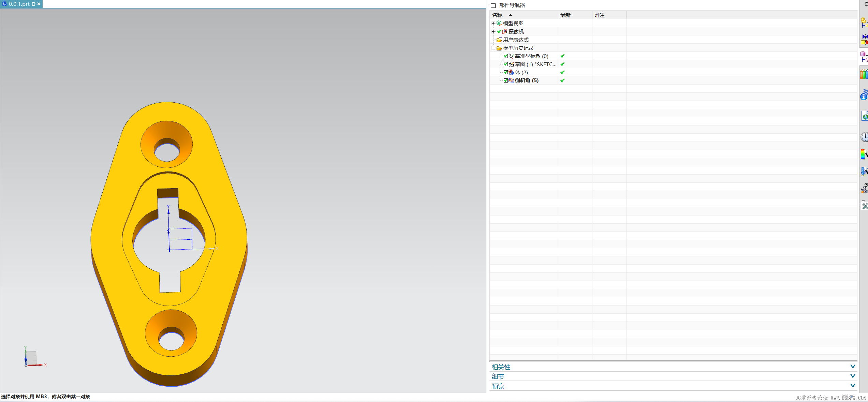Expand the 模型视图 tree node
Image resolution: width=868 pixels, height=402 pixels.
pos(493,24)
